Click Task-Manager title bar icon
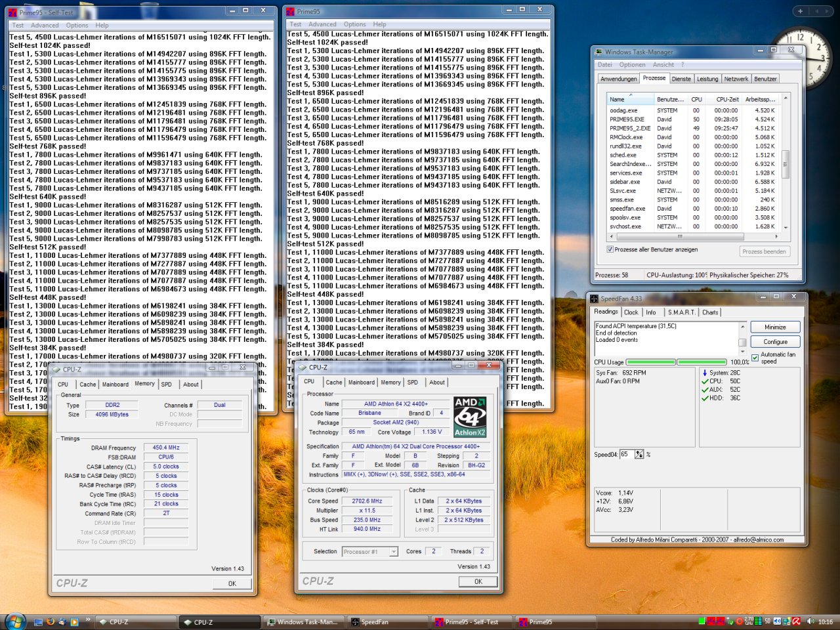This screenshot has height=630, width=840. [x=598, y=52]
